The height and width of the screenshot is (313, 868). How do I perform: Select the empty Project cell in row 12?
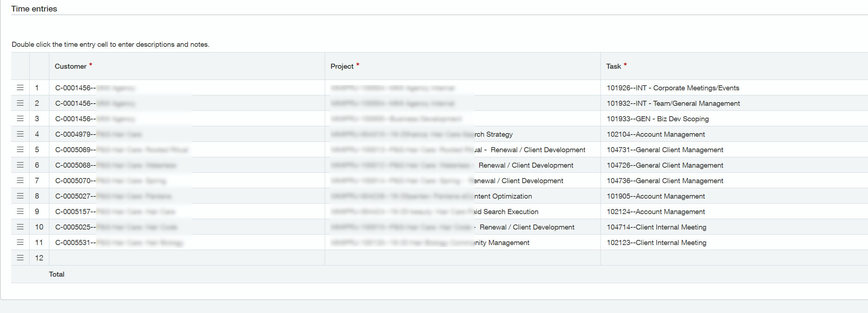point(463,258)
